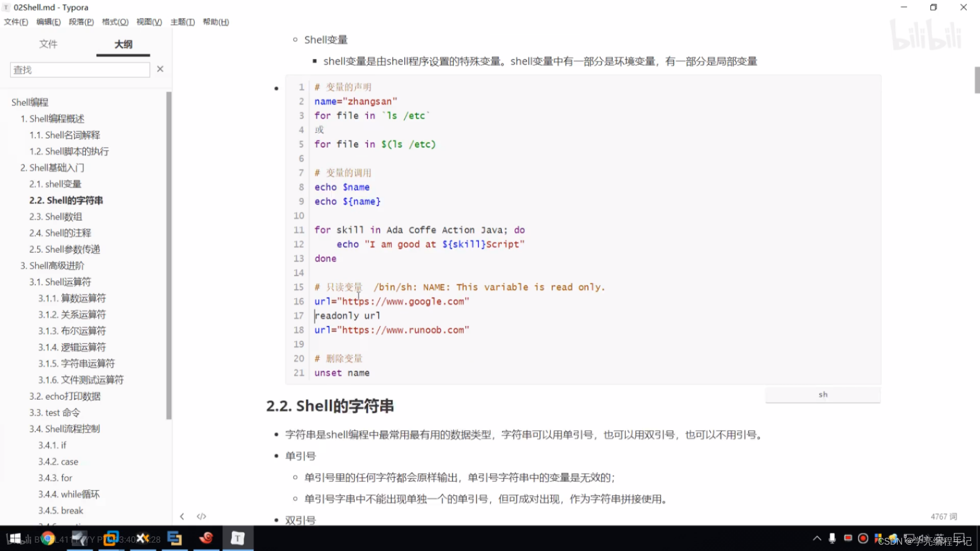Go to outline item 3.3. test 命令
The width and height of the screenshot is (980, 551).
(54, 412)
